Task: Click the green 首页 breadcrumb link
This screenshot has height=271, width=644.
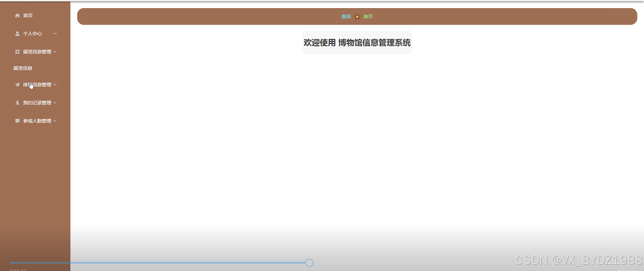Action: click(368, 16)
